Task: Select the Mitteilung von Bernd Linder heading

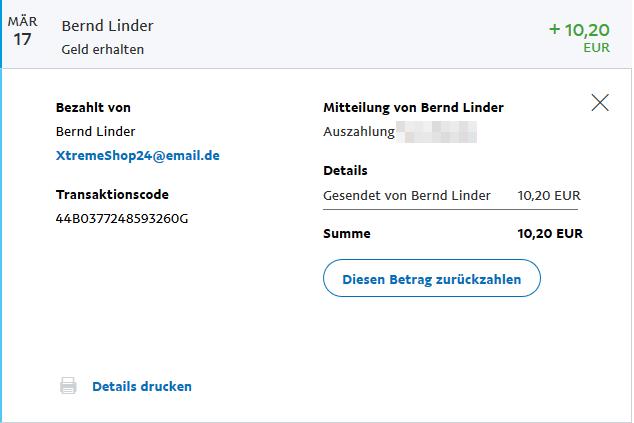Action: pos(413,107)
